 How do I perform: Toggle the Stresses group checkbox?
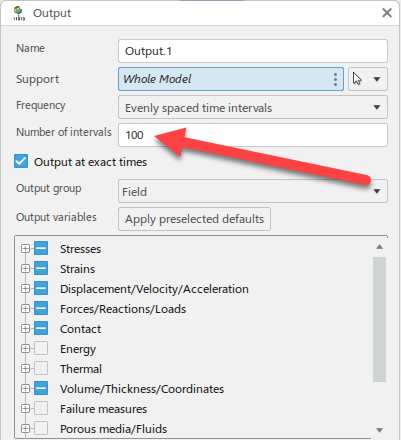click(x=41, y=248)
